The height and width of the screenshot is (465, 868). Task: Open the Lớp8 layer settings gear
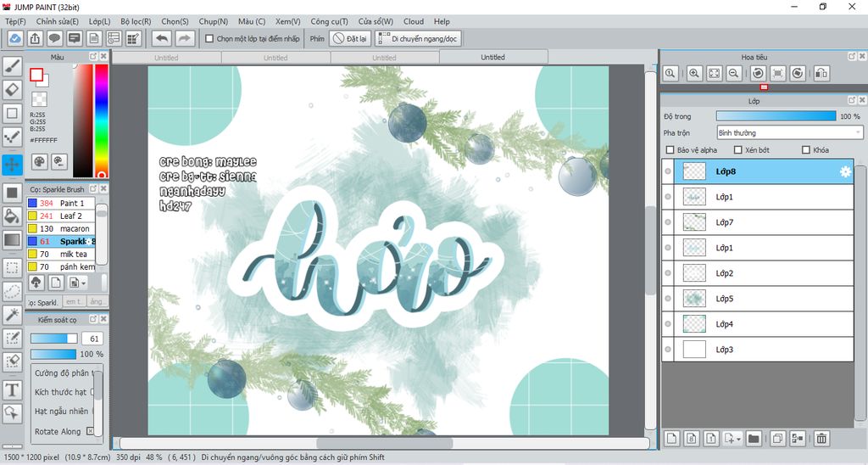[x=845, y=171]
